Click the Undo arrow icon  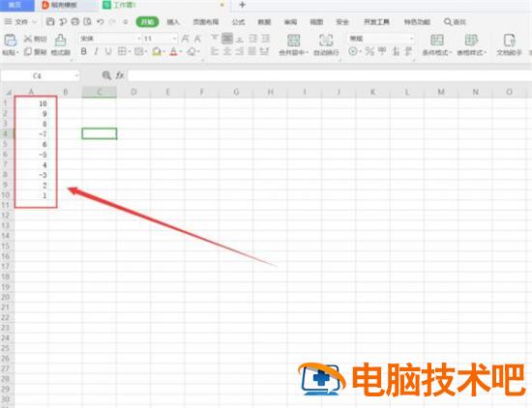100,21
